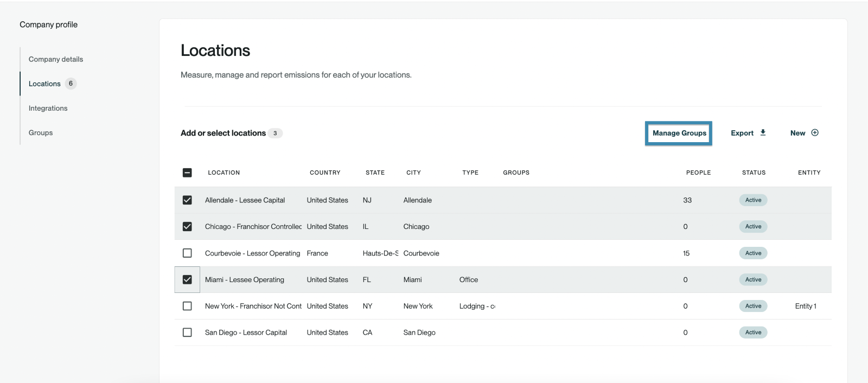Click the Active status badge in Chicago row
Image resolution: width=868 pixels, height=383 pixels.
pos(753,227)
